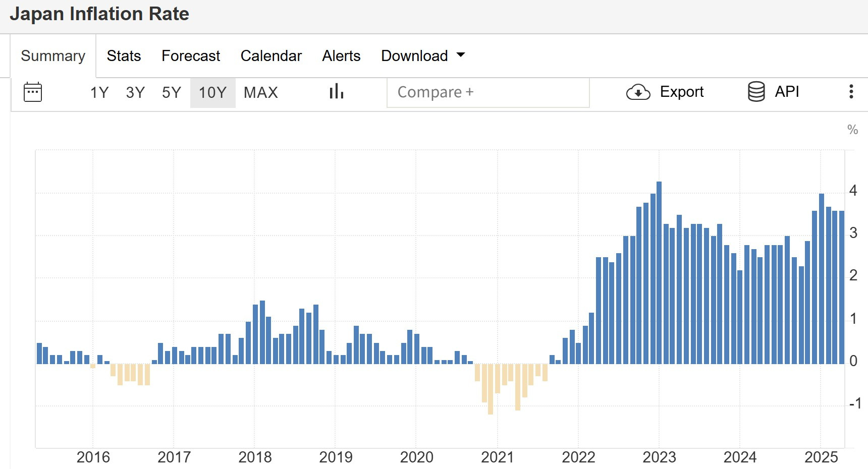Open the three-dot more options menu
This screenshot has height=469, width=868.
tap(851, 92)
